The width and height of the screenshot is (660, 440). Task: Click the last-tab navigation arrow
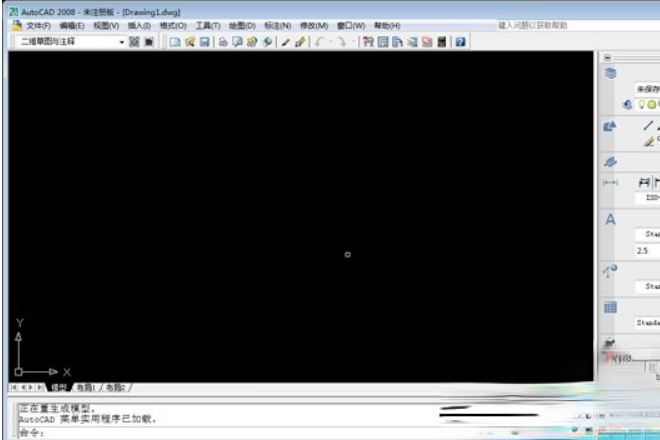tap(40, 387)
